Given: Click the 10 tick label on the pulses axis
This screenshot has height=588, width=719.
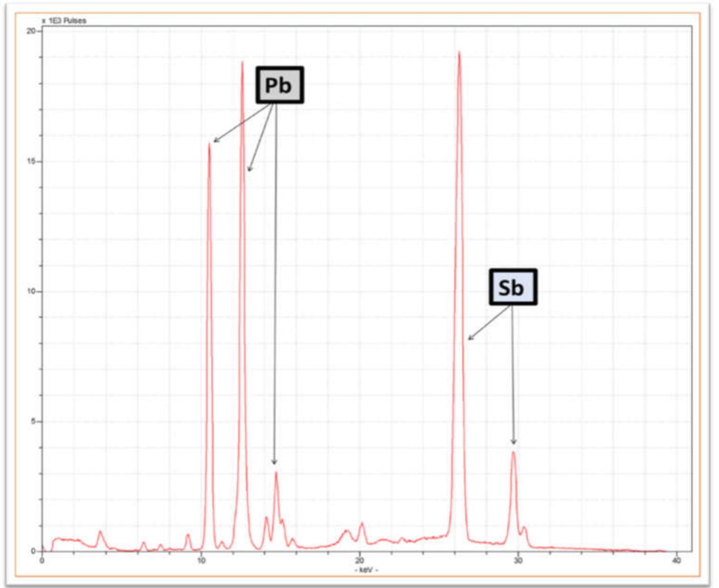Looking at the screenshot, I should point(31,291).
